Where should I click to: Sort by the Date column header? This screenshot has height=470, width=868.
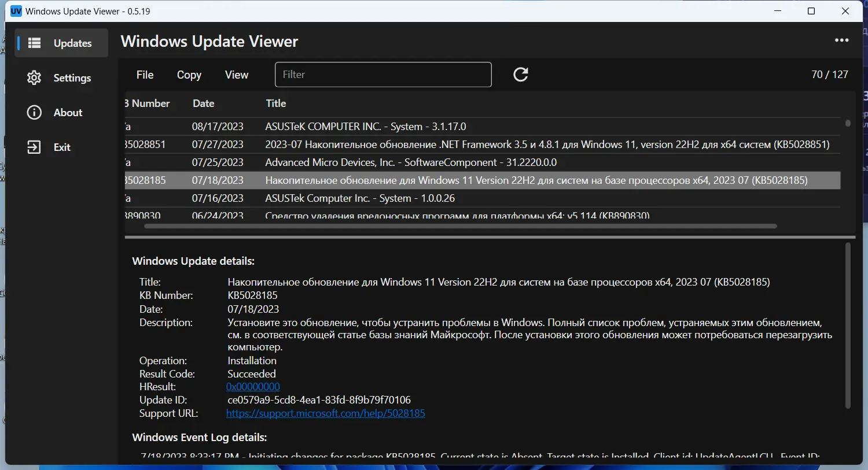204,103
